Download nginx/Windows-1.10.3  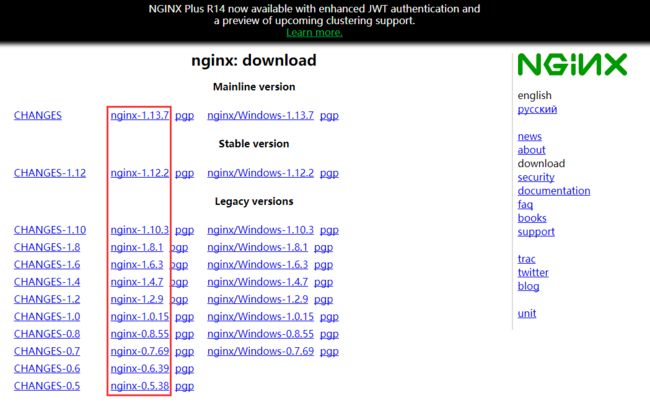pos(260,230)
